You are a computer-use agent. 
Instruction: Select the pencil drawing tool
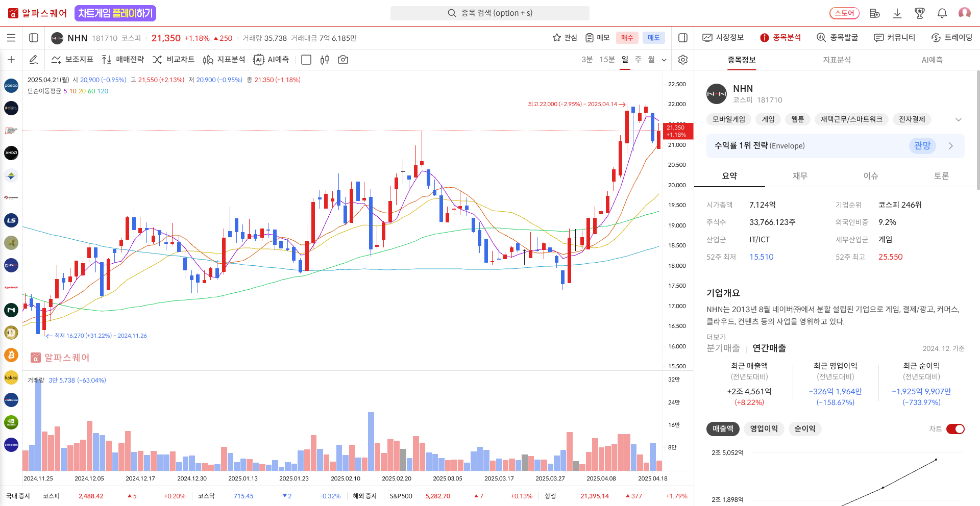click(34, 60)
